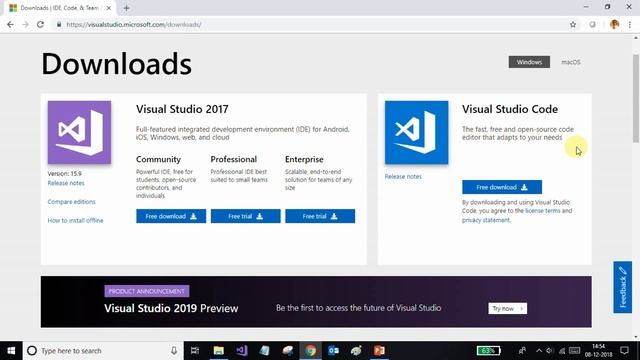The image size is (640, 360).
Task: Download Visual Studio Code for free
Action: point(502,187)
